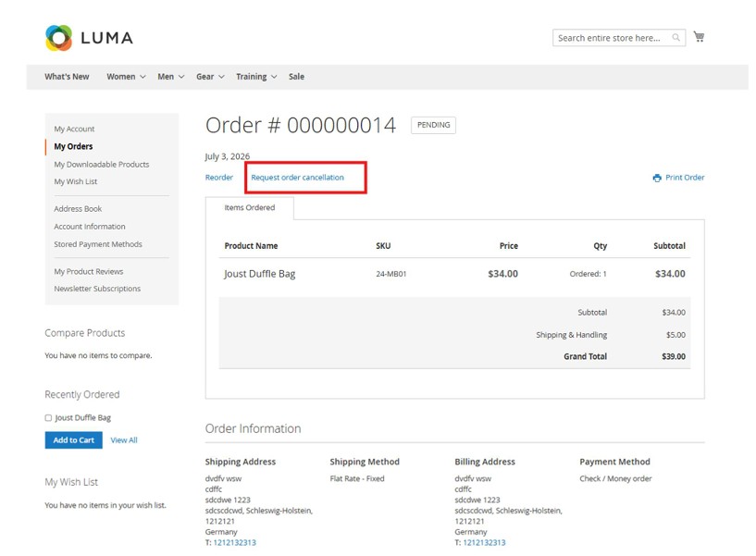Image resolution: width=756 pixels, height=556 pixels.
Task: Click the Luma logo
Action: click(89, 38)
